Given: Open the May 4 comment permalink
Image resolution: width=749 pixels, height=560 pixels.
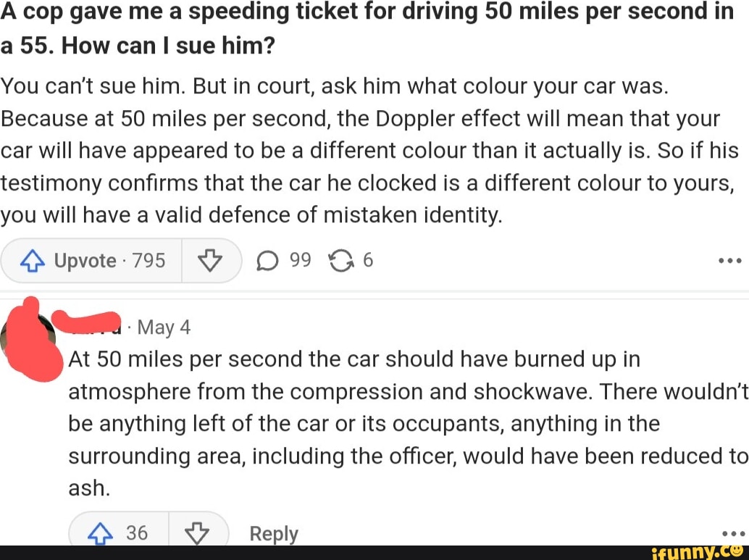Looking at the screenshot, I should (x=164, y=327).
